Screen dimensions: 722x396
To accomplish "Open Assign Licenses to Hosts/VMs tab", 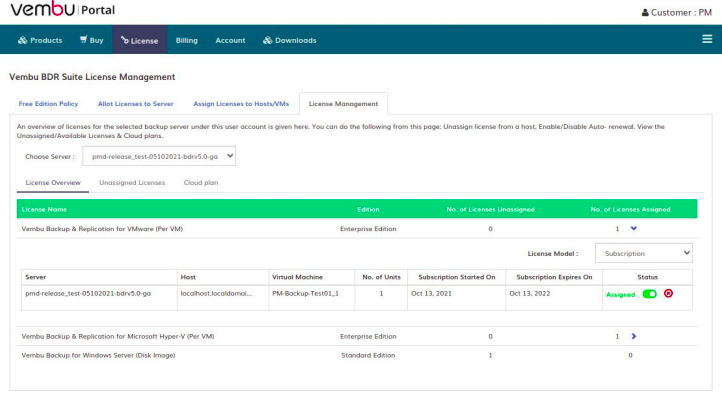I will (x=241, y=104).
